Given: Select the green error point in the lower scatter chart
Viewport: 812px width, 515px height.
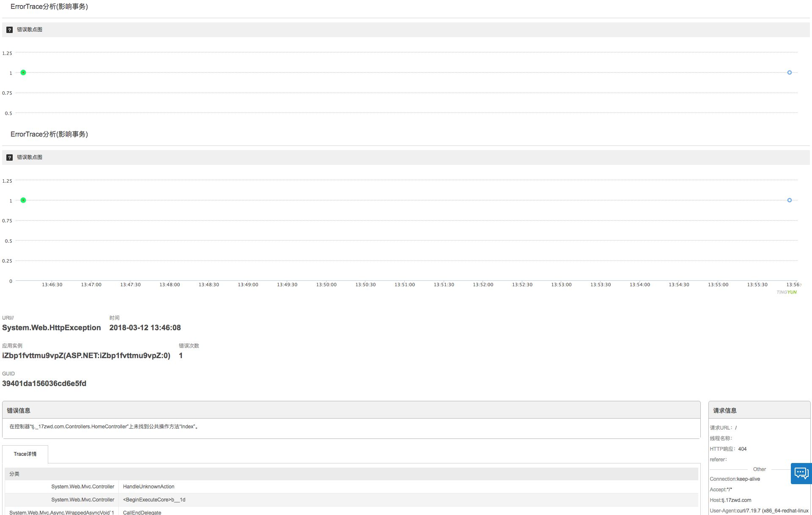Looking at the screenshot, I should click(x=23, y=200).
